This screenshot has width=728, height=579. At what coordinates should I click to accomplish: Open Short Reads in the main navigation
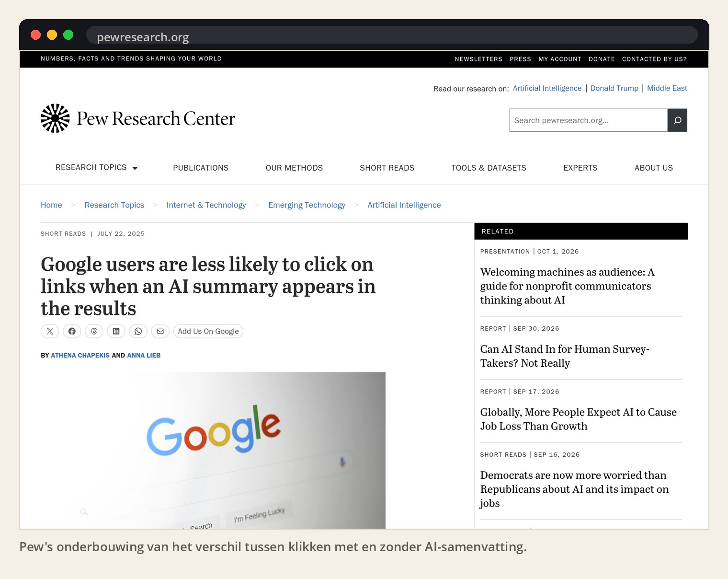click(387, 168)
